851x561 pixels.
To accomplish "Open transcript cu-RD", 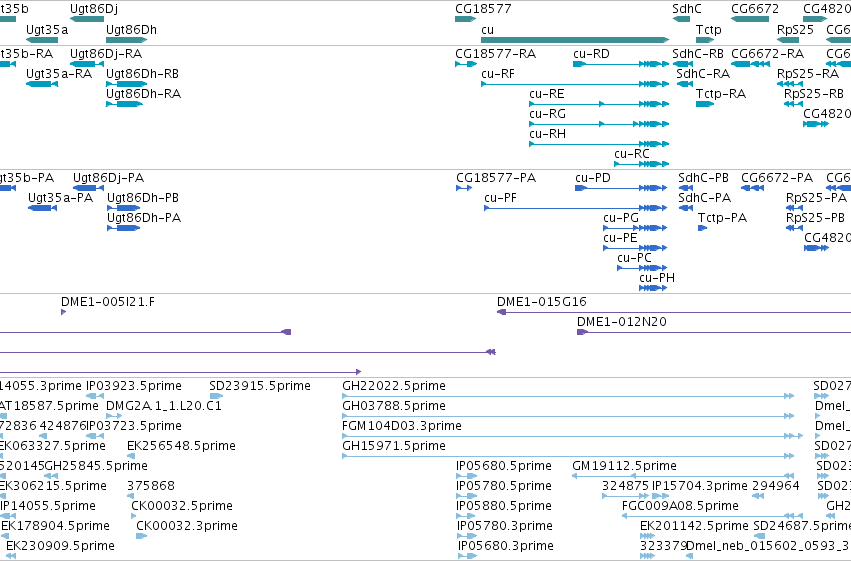I will click(x=621, y=64).
